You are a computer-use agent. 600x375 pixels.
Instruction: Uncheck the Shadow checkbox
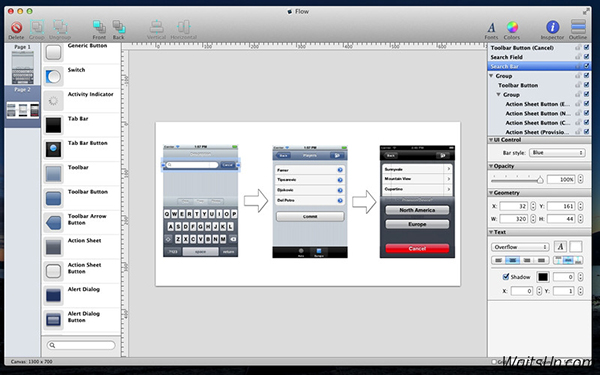(506, 277)
